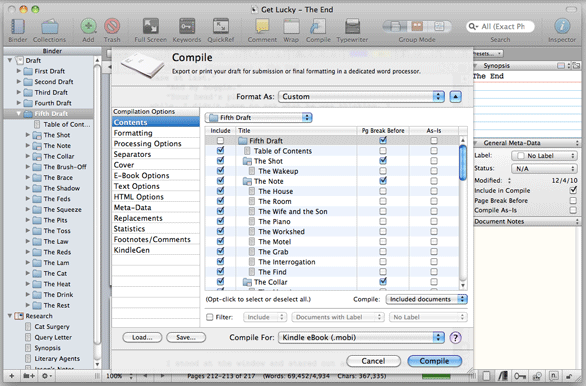The width and height of the screenshot is (586, 386).
Task: Open the Compile For dropdown
Action: [361, 338]
